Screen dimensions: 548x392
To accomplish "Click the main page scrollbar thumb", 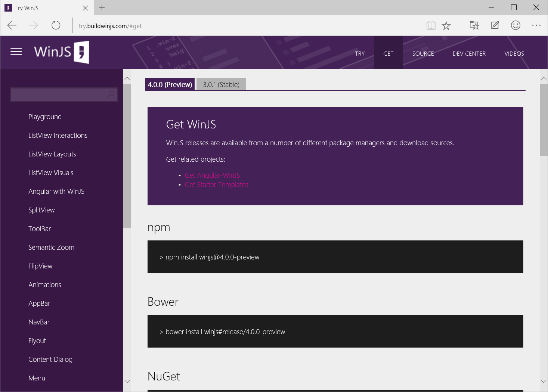I will [x=544, y=120].
